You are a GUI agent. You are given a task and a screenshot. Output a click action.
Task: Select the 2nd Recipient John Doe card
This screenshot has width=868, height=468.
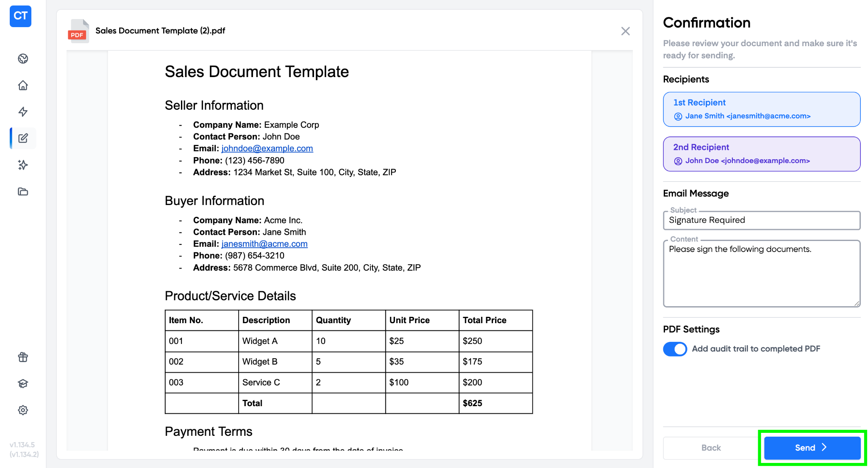pos(761,154)
